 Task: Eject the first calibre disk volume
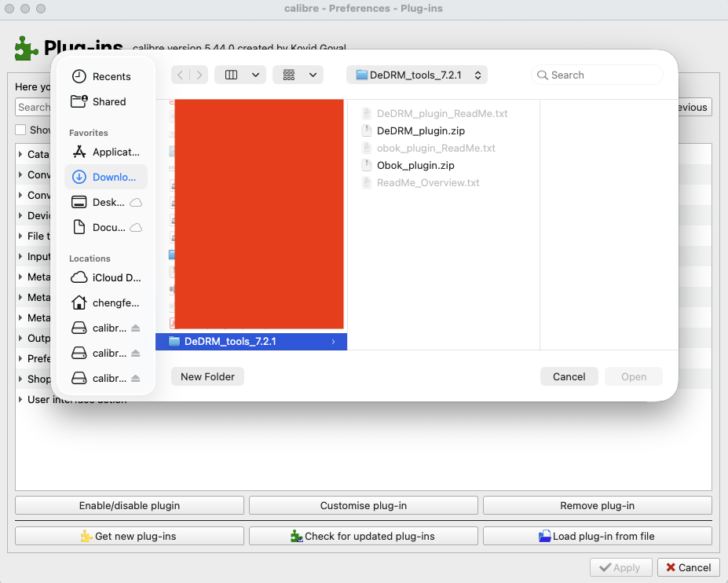[136, 328]
